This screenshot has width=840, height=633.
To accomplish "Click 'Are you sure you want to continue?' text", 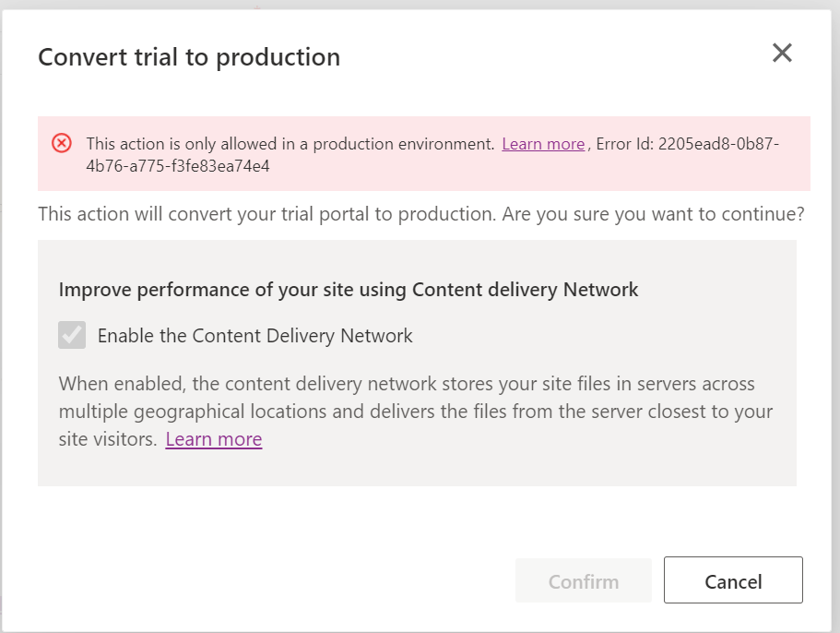I will point(653,214).
